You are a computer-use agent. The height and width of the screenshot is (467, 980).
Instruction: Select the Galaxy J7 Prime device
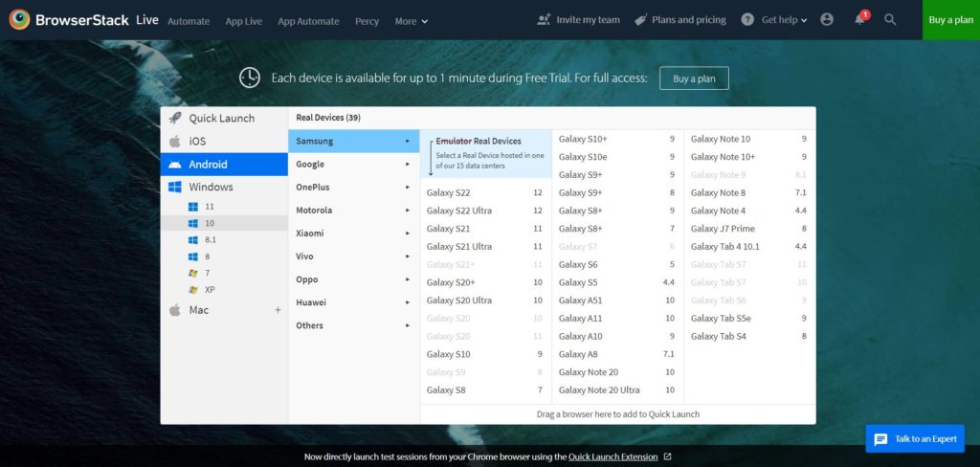(749, 229)
